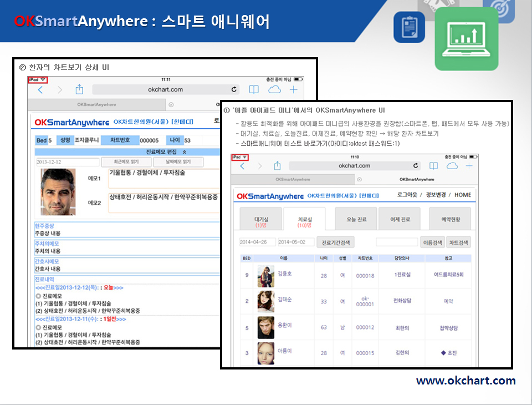The image size is (532, 405).
Task: Click the 메모2 text area
Action: [x=164, y=203]
